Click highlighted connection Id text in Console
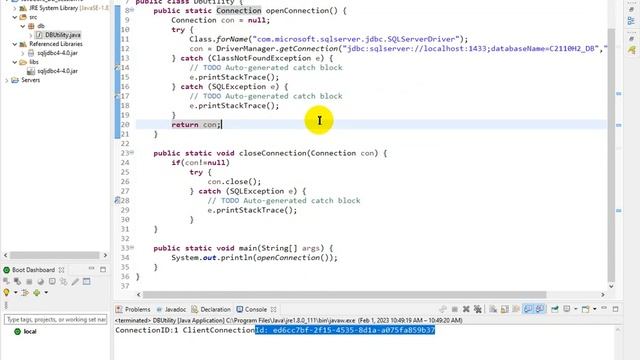The height and width of the screenshot is (360, 640). click(x=345, y=330)
